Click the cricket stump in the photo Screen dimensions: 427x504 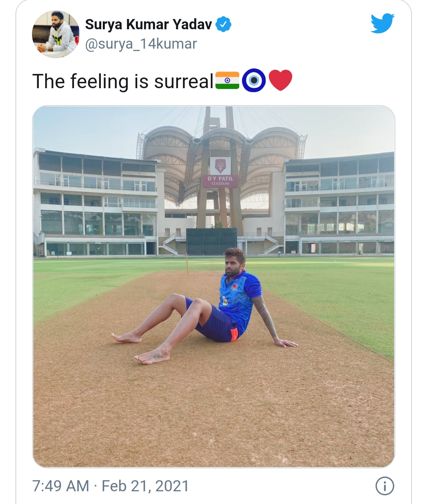point(187,264)
